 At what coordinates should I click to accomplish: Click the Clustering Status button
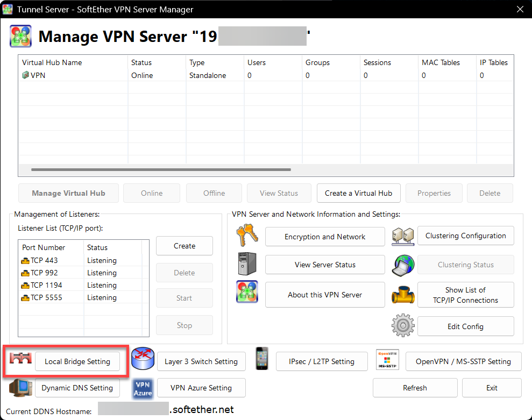click(465, 265)
